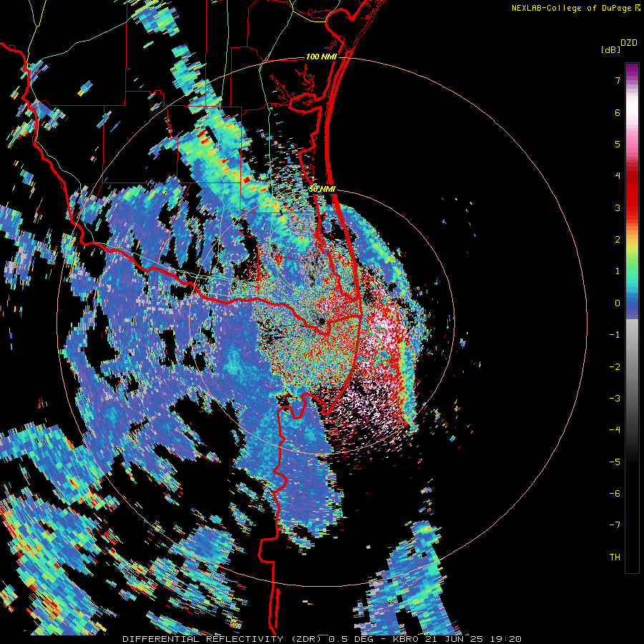
Task: Click the 0 value on color scale
Action: pyautogui.click(x=618, y=303)
